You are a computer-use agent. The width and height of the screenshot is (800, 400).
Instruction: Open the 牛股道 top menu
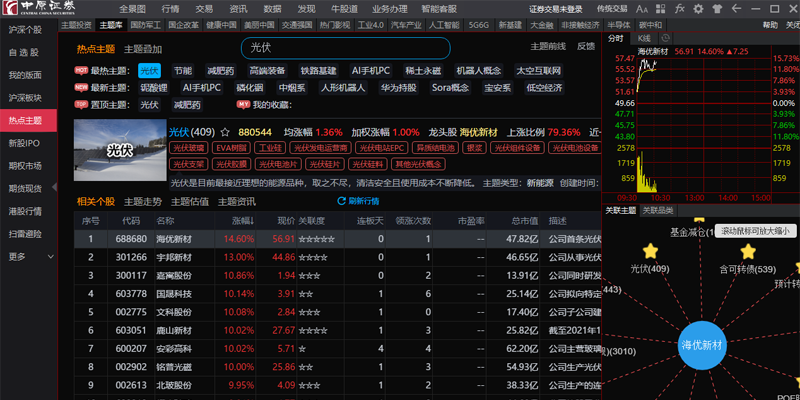click(344, 9)
